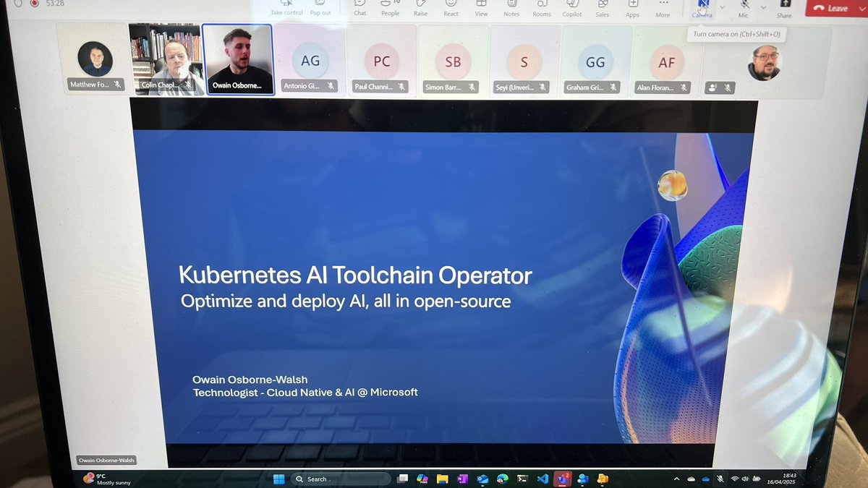The image size is (868, 488).
Task: Click the taskbar Search box
Action: 340,479
